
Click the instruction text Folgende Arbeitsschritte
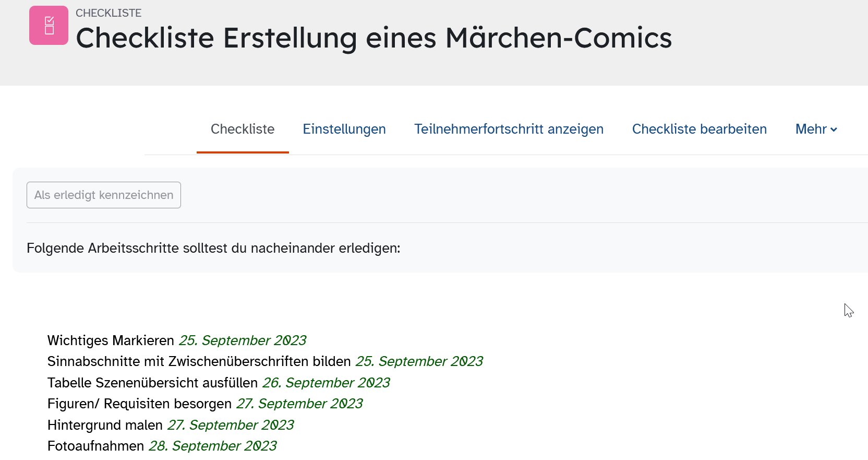(213, 248)
